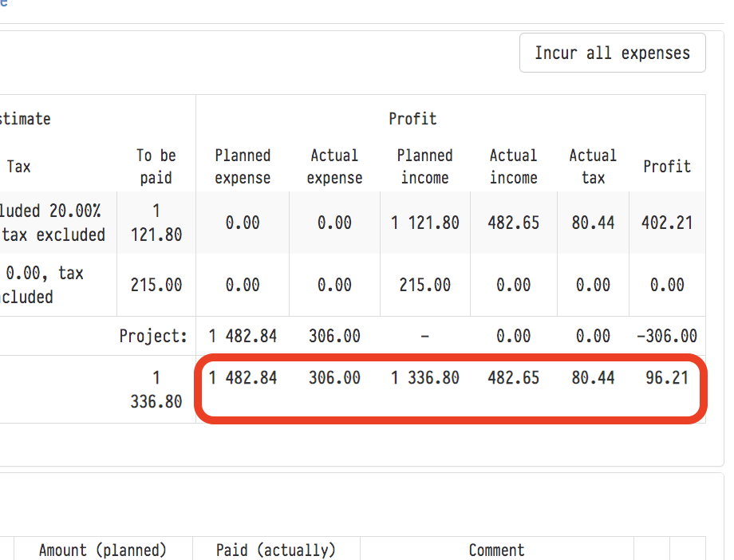Select the Actual income column header
734x560 pixels.
click(513, 167)
